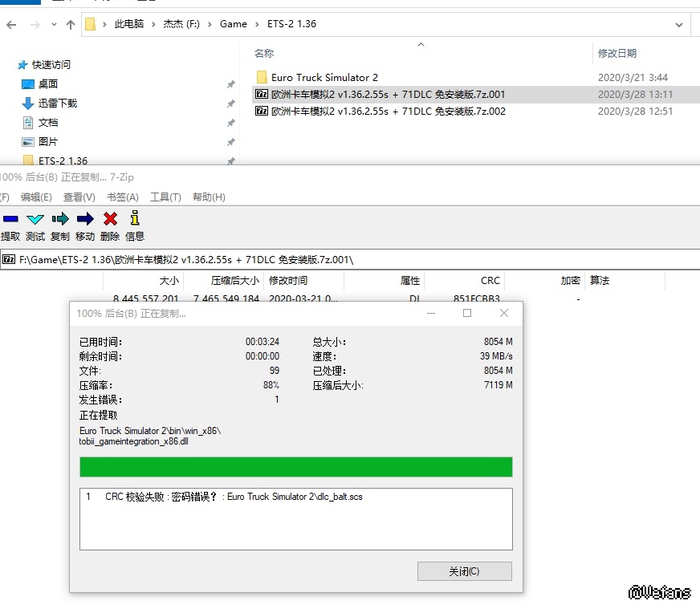Expand the recent locations dropdown chevron
This screenshot has width=700, height=609.
point(53,24)
